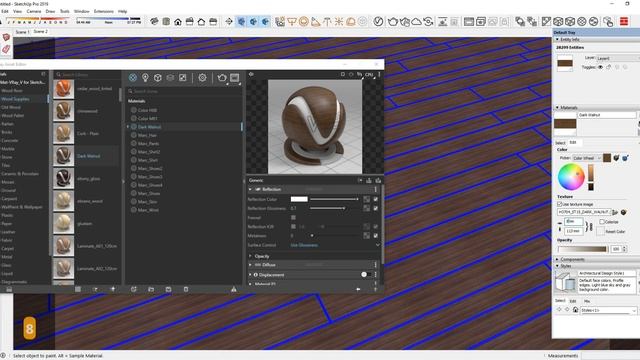Screen dimensions: 640x360
Task: Click the Save Asset icon at the bottom of the list
Action: (168, 289)
